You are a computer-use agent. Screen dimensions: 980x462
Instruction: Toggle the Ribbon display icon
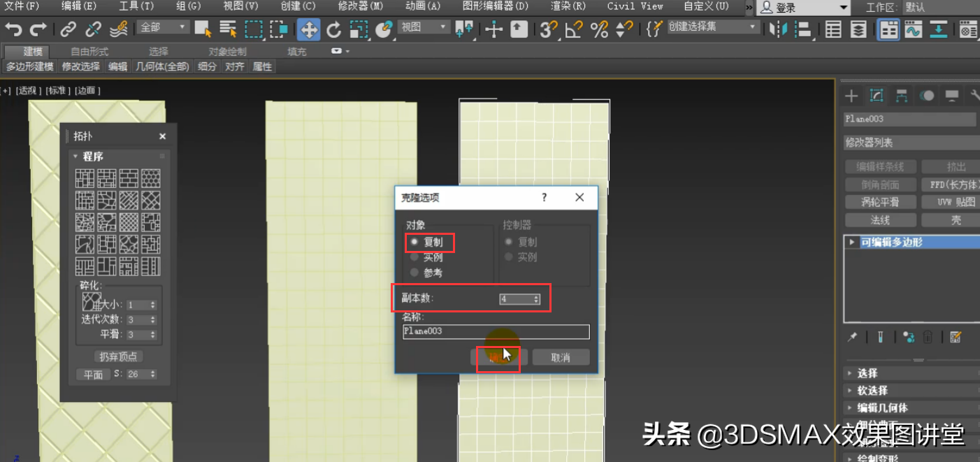(888, 29)
